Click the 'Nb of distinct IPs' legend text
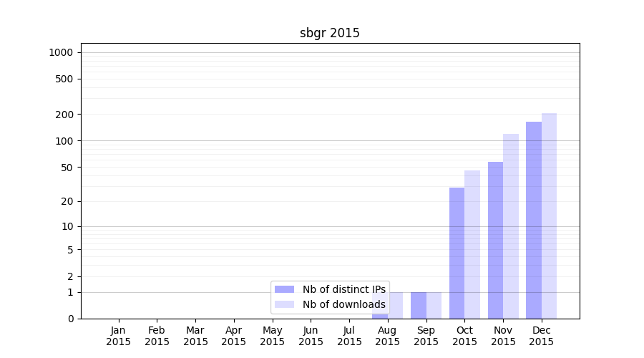The width and height of the screenshot is (644, 358). (343, 289)
